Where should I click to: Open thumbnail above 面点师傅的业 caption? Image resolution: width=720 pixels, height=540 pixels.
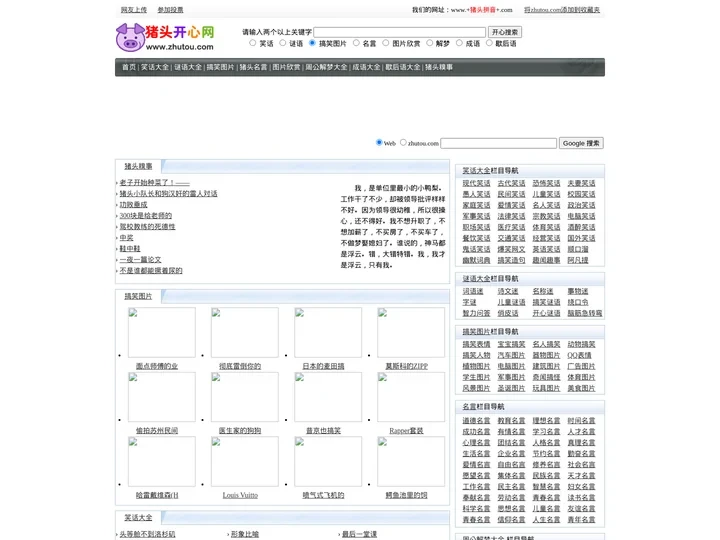pyautogui.click(x=162, y=332)
